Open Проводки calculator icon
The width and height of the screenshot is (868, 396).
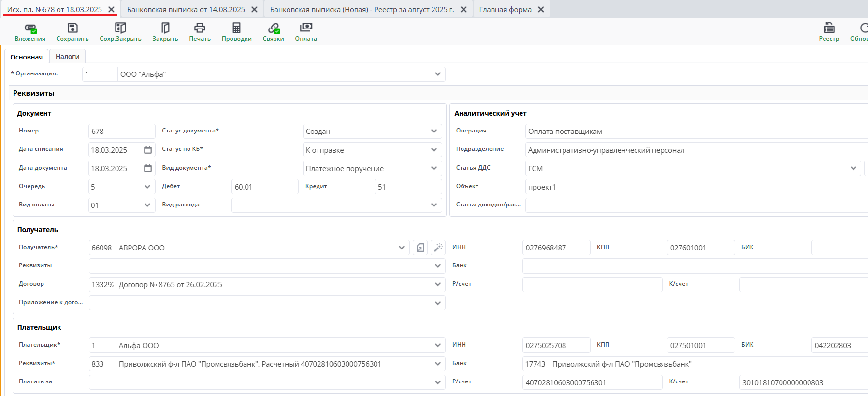(236, 29)
